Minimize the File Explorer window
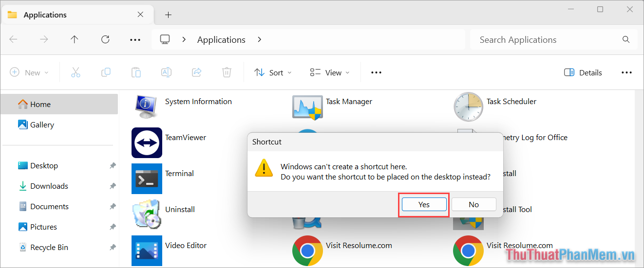This screenshot has height=268, width=644. coord(570,9)
